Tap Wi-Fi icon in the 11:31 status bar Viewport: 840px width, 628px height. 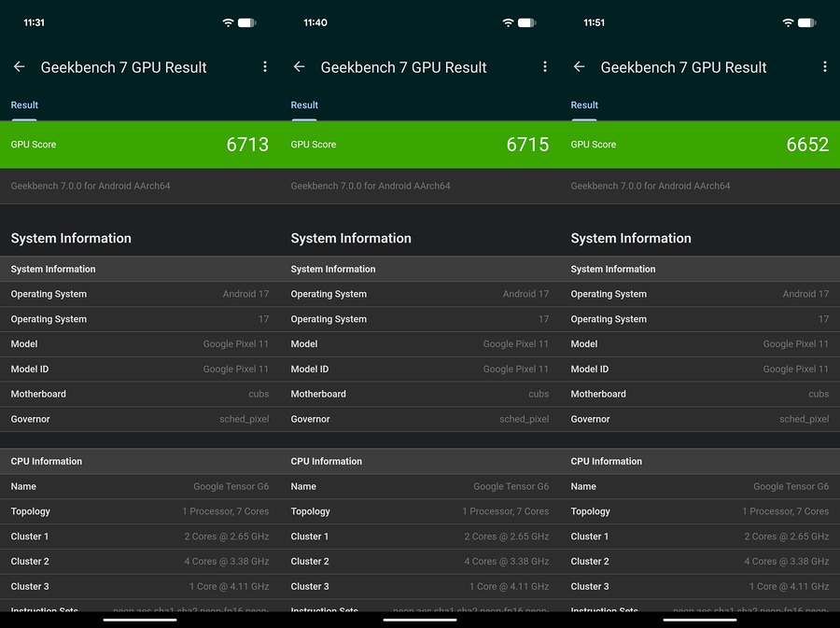click(229, 22)
